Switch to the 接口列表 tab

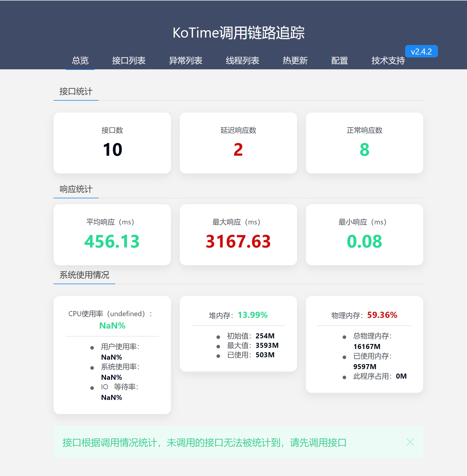[129, 61]
